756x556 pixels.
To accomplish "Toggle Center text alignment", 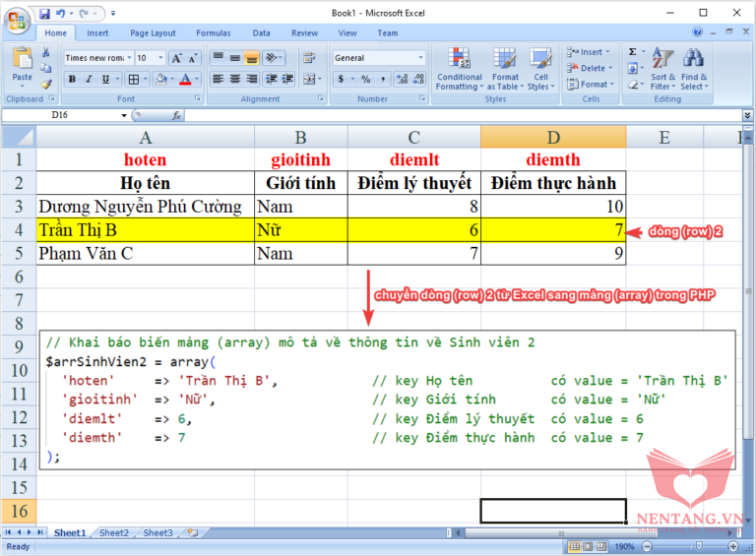I will pos(236,79).
